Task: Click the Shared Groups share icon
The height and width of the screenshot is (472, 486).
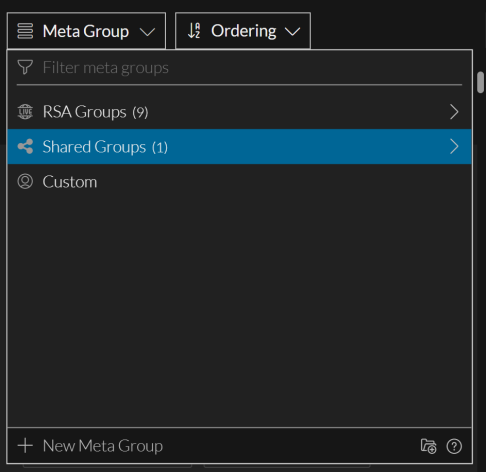Action: click(x=25, y=147)
